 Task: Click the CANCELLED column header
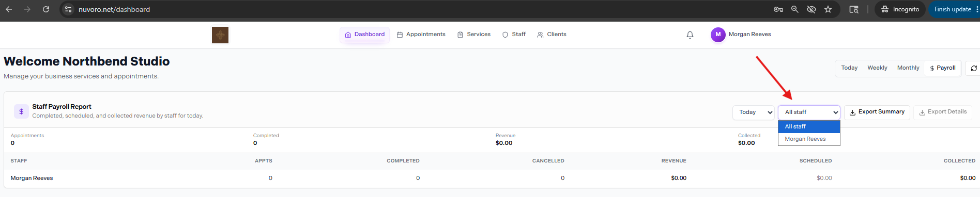pyautogui.click(x=548, y=161)
